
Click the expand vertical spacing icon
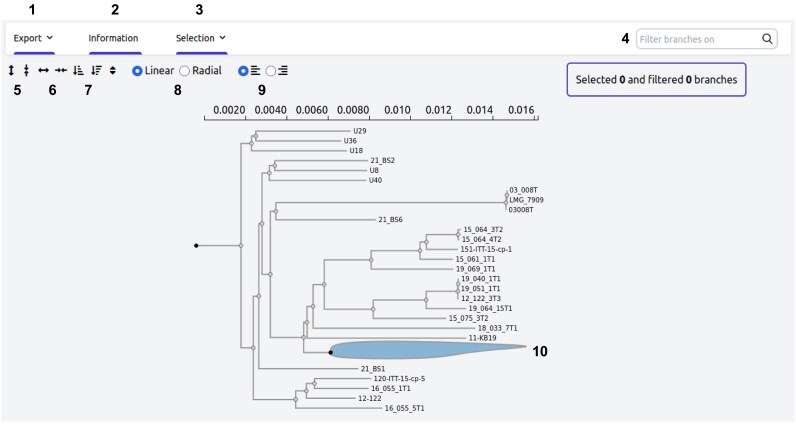[x=11, y=71]
